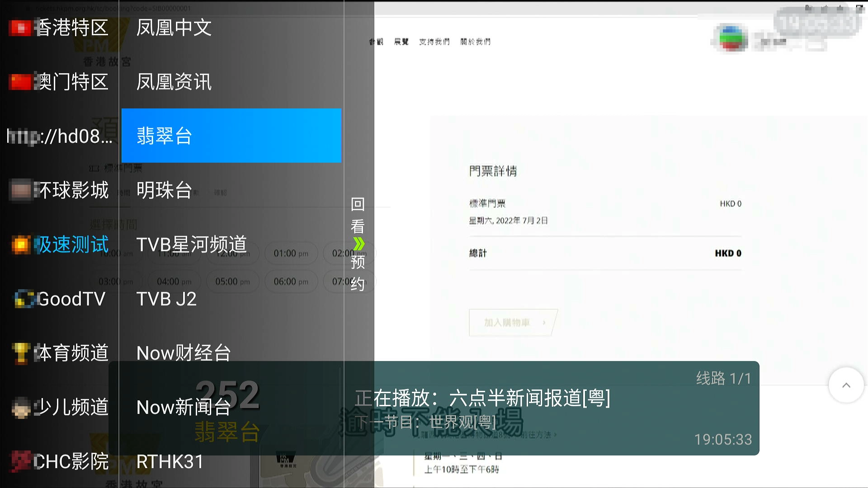This screenshot has width=868, height=488.
Task: Select the 环球影城 category
Action: pyautogui.click(x=59, y=190)
